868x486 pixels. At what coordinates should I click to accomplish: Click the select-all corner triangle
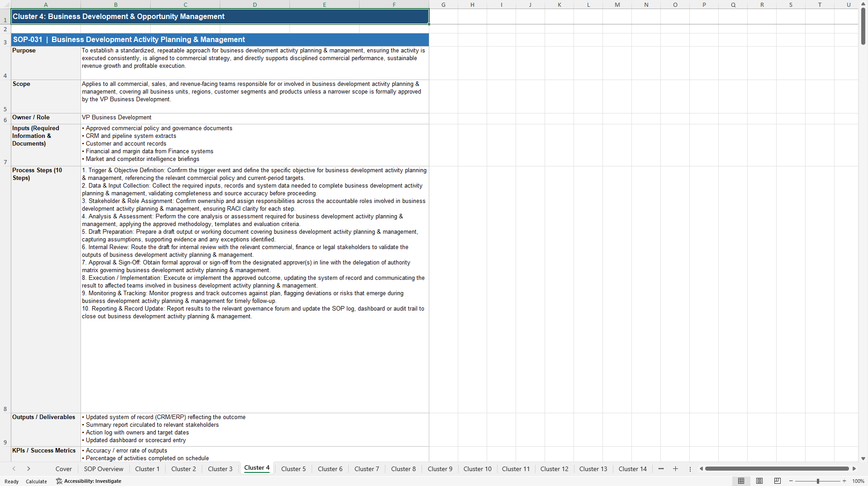point(5,5)
